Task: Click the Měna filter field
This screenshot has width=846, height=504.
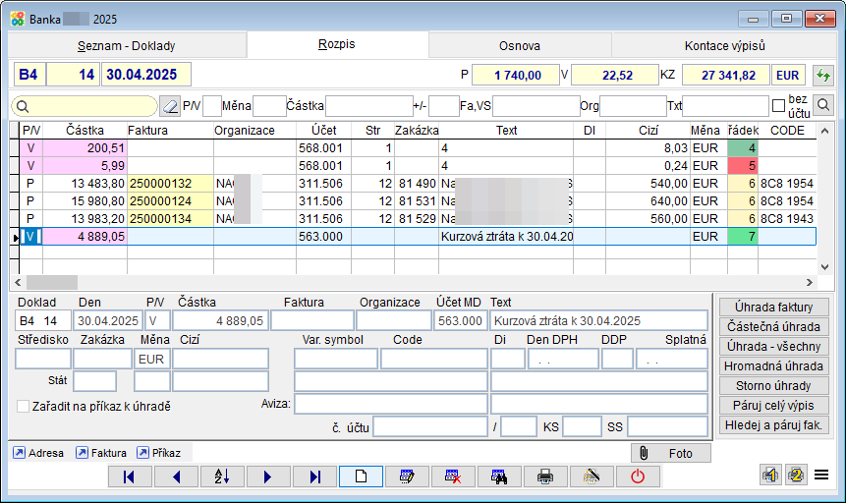Action: click(x=270, y=106)
